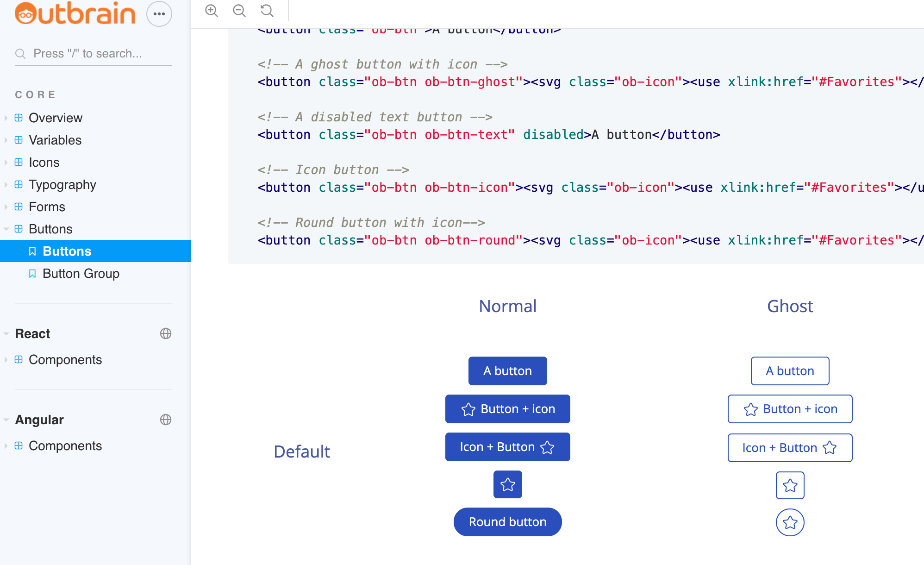Click the filled 'Round button'
This screenshot has height=565, width=924.
507,522
